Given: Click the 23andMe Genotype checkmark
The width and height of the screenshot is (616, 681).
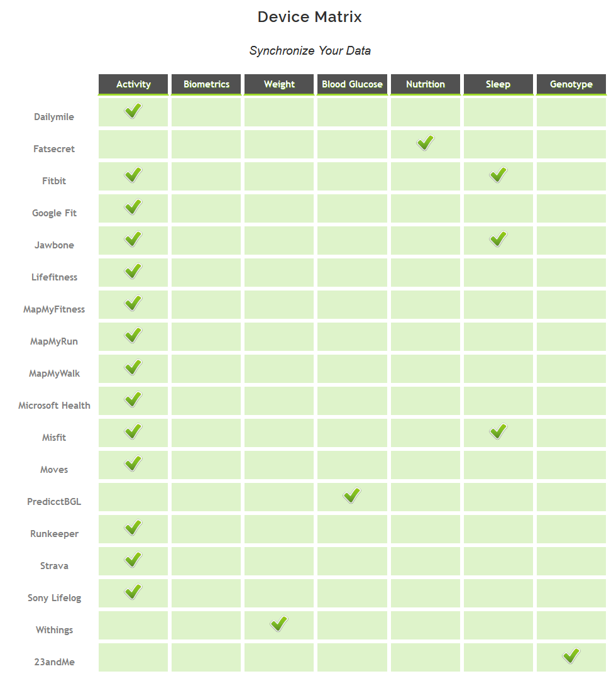Looking at the screenshot, I should (x=571, y=656).
